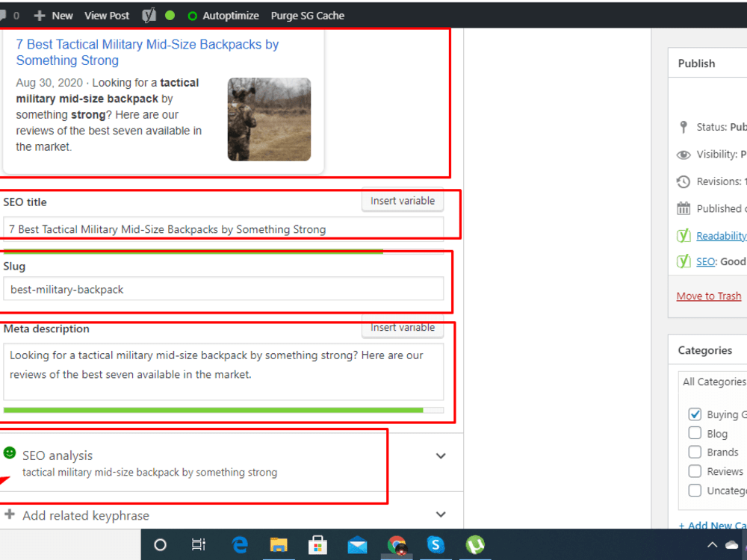Click the Yoast icon beside Readability
This screenshot has width=747, height=560.
[x=684, y=236]
